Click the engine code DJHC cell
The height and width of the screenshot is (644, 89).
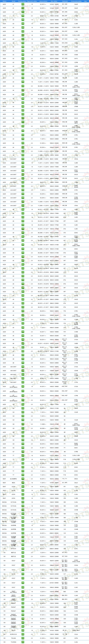(x=76, y=549)
